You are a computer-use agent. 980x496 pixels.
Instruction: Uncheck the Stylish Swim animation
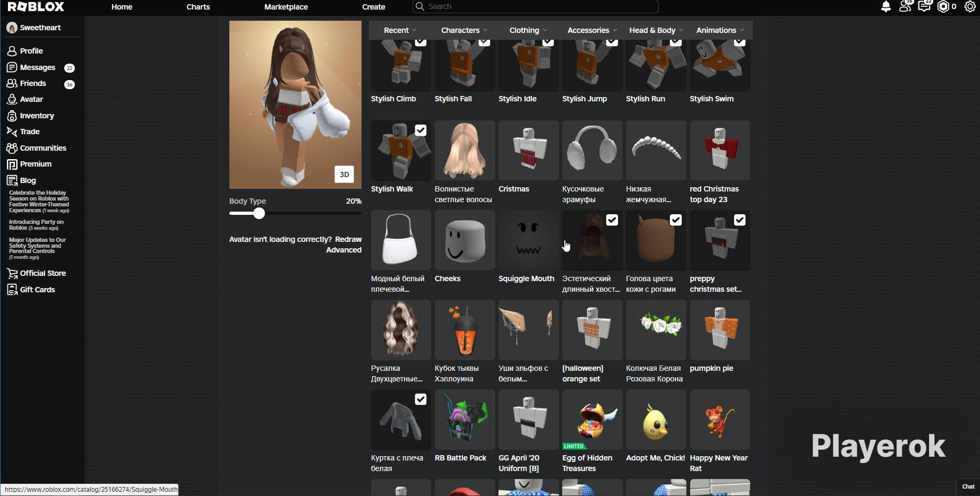(739, 42)
